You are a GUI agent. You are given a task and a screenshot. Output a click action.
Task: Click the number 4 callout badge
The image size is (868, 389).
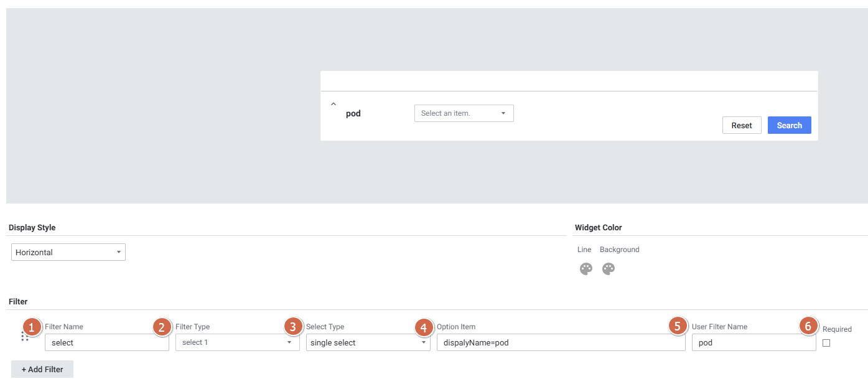pos(424,326)
